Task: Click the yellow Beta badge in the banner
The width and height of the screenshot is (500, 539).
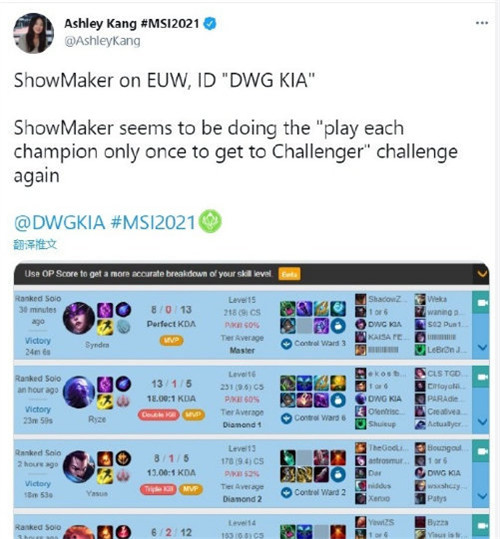Action: [289, 274]
